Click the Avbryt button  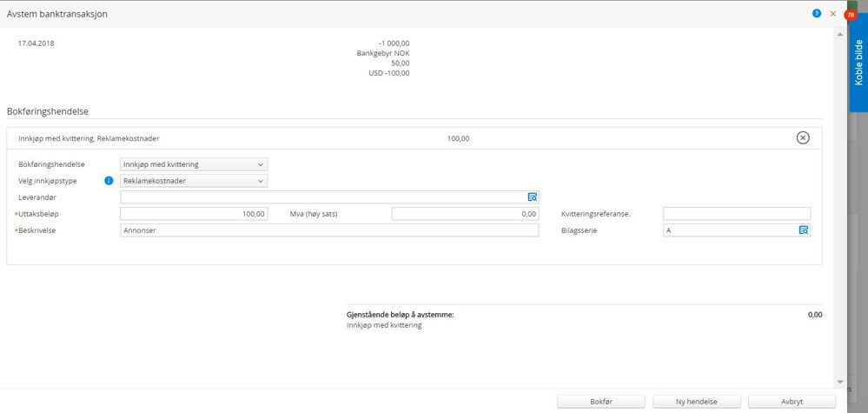pyautogui.click(x=792, y=402)
